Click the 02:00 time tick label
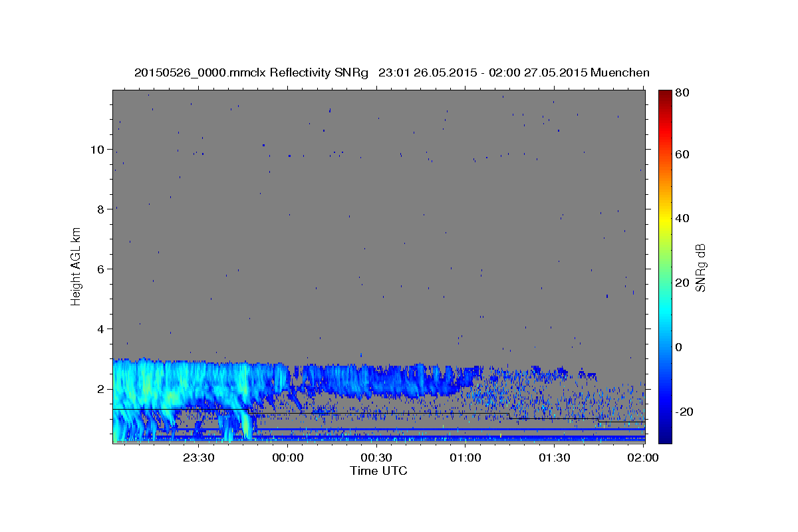The height and width of the screenshot is (532, 798). (642, 458)
